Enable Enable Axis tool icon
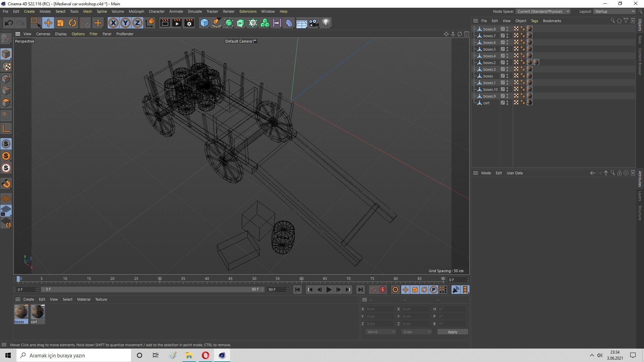The width and height of the screenshot is (644, 362). pyautogui.click(x=6, y=129)
